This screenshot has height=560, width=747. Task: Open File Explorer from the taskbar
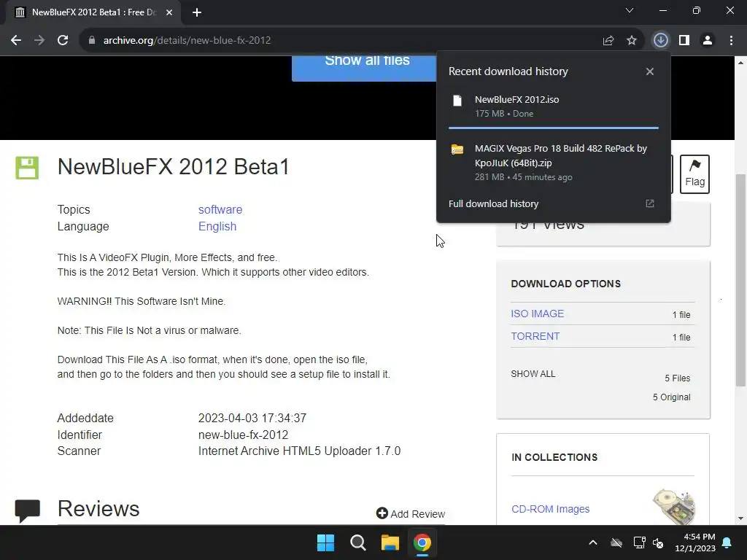coord(390,542)
